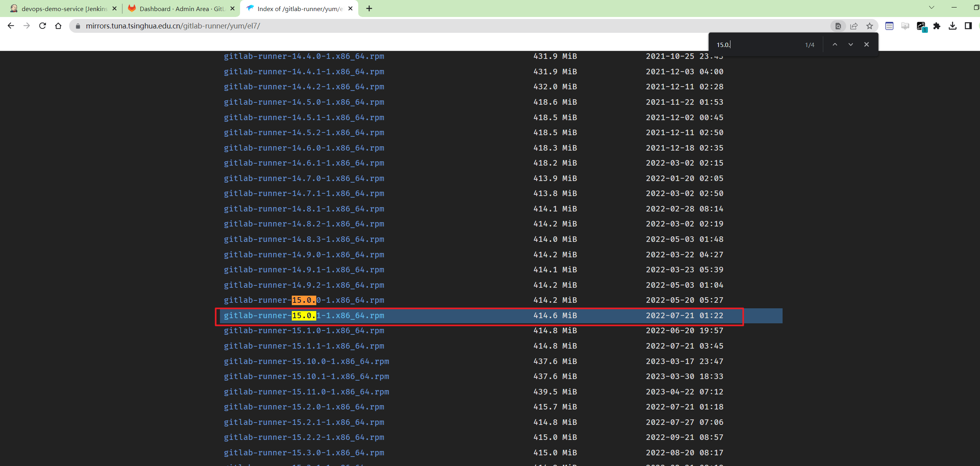View site security lock information
The image size is (980, 466).
(x=78, y=26)
